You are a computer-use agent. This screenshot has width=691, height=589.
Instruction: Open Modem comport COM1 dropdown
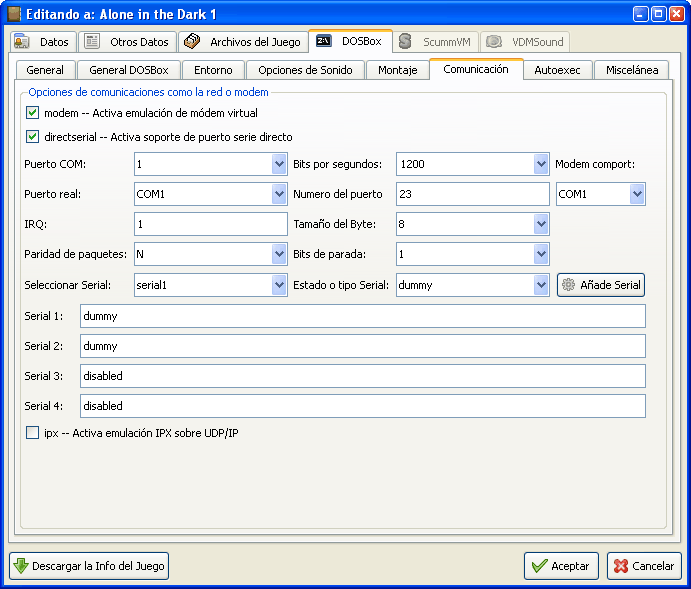point(637,194)
